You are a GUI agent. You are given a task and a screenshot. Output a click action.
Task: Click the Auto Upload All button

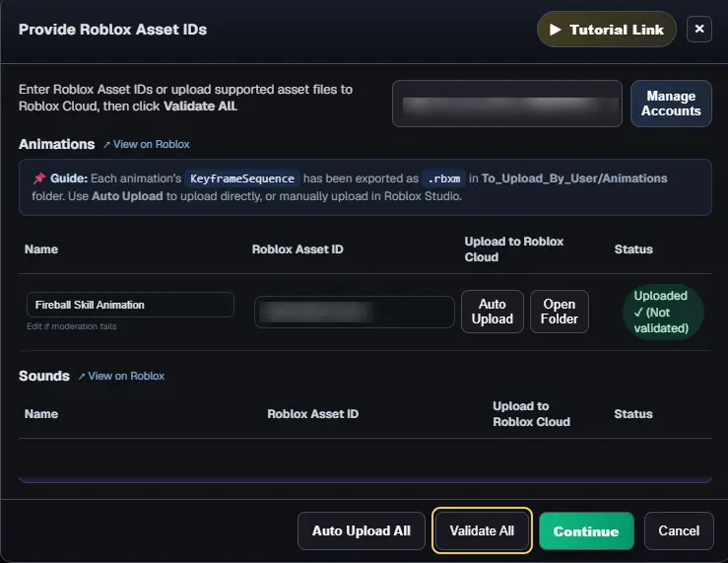[362, 530]
